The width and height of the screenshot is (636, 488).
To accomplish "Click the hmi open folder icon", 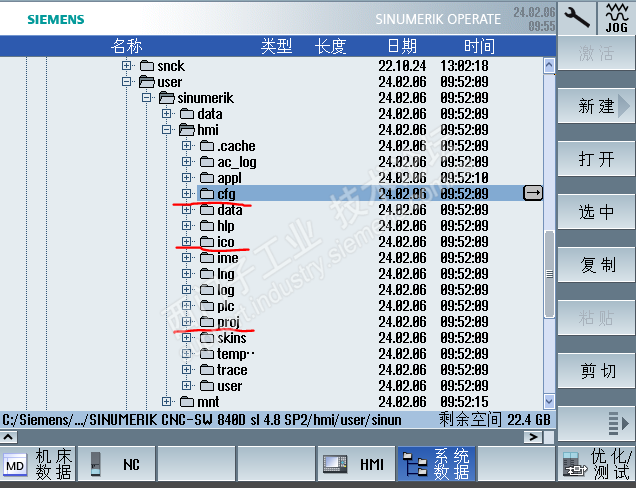I will coord(187,130).
